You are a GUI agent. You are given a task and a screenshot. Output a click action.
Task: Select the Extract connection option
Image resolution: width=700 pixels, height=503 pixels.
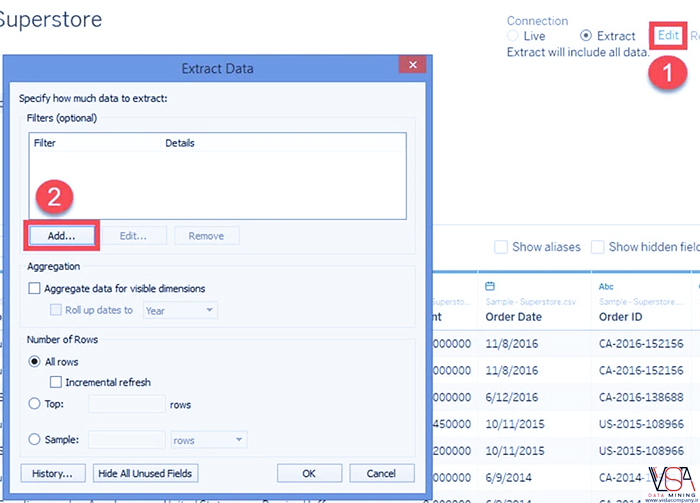586,36
